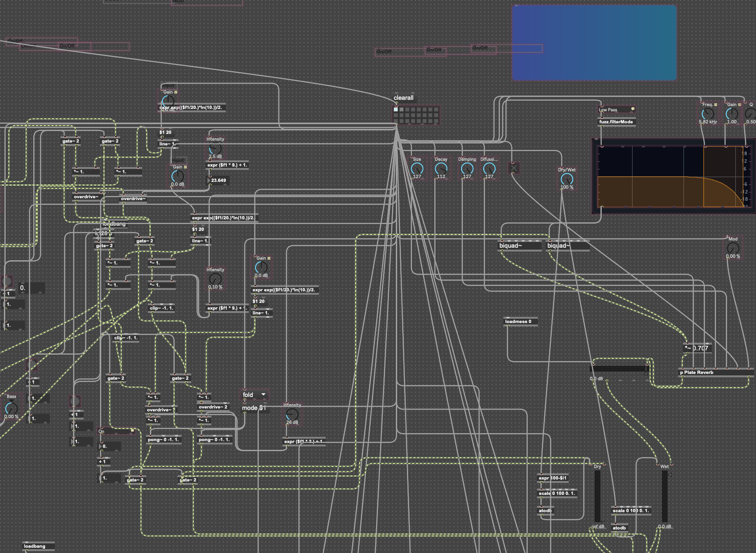Click the filter response graph display
This screenshot has width=756, height=553.
[x=672, y=177]
